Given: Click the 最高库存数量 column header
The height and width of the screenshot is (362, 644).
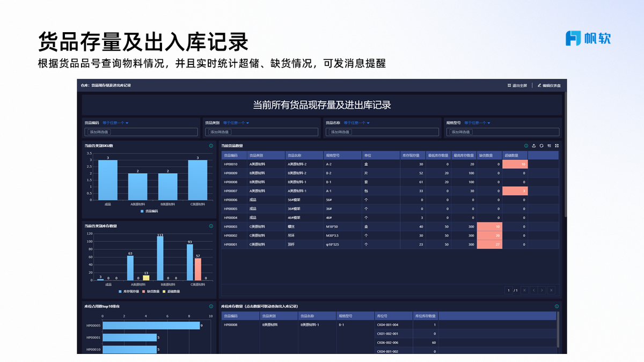Looking at the screenshot, I should (x=464, y=155).
